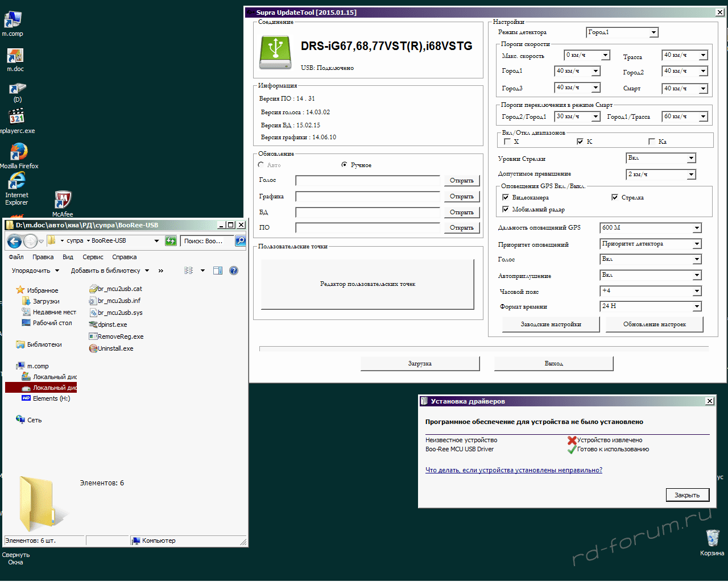Screen dimensions: 728x582
Task: Open the Режим детектора dropdown
Action: pos(622,32)
